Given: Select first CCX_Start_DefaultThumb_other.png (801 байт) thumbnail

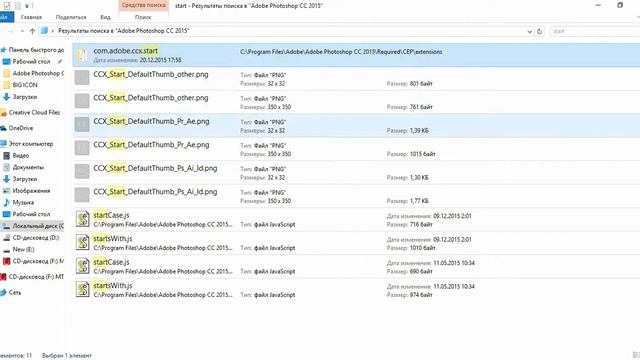Looking at the screenshot, I should [x=82, y=78].
